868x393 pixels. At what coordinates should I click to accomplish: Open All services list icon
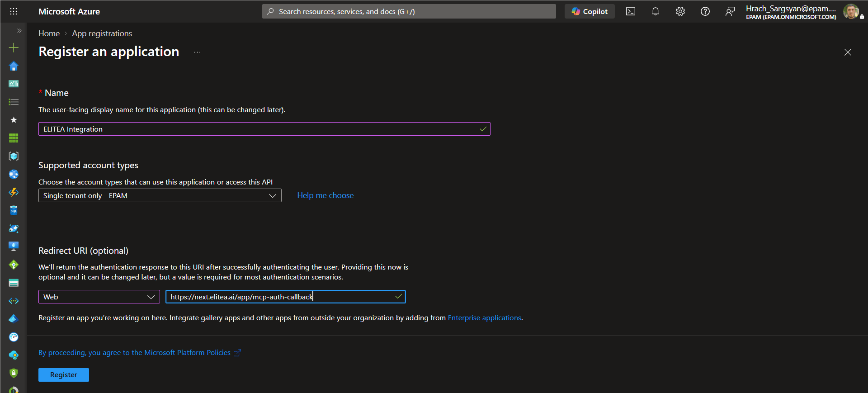point(14,102)
